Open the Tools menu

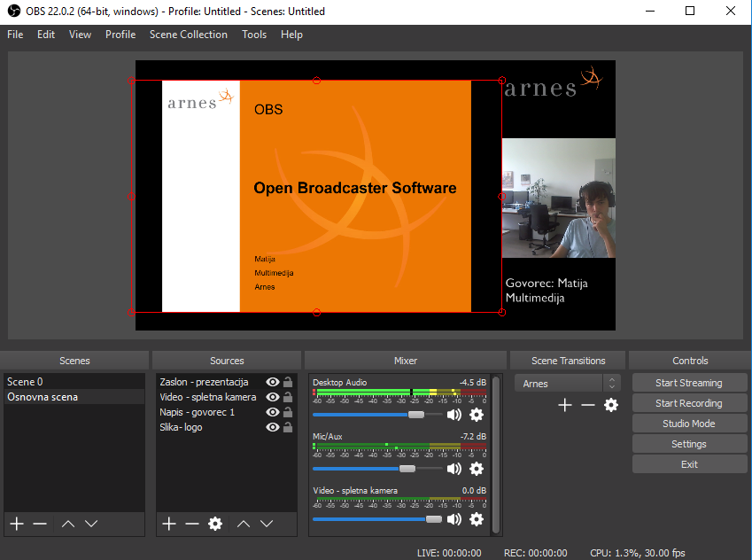click(254, 35)
